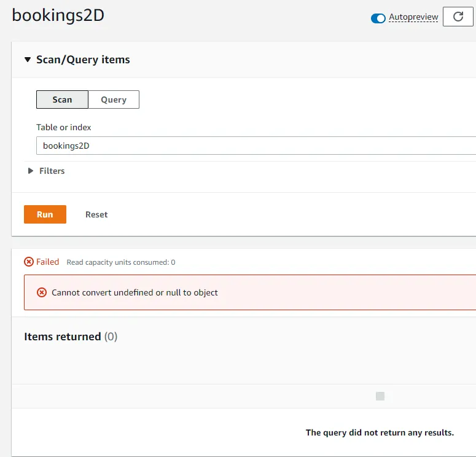
Task: Click the Items returned heading
Action: coord(63,337)
